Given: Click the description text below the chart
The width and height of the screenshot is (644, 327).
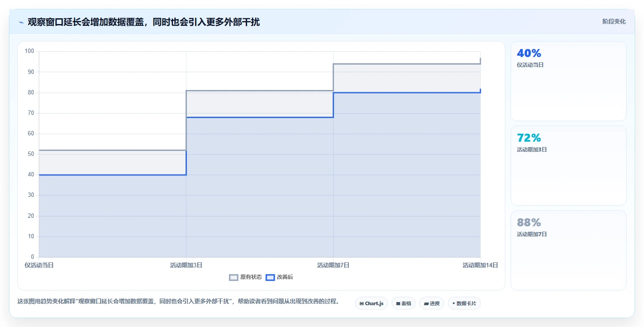Looking at the screenshot, I should (178, 302).
